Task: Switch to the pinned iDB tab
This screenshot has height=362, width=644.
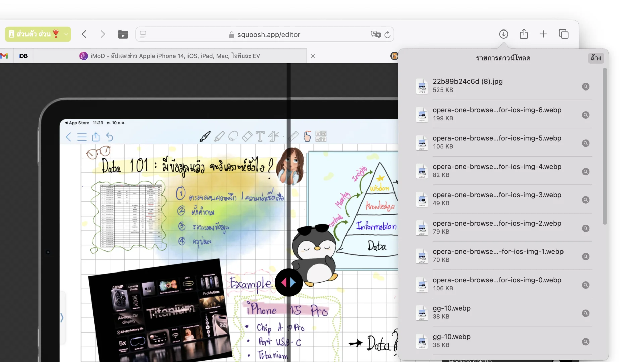Action: pos(23,56)
